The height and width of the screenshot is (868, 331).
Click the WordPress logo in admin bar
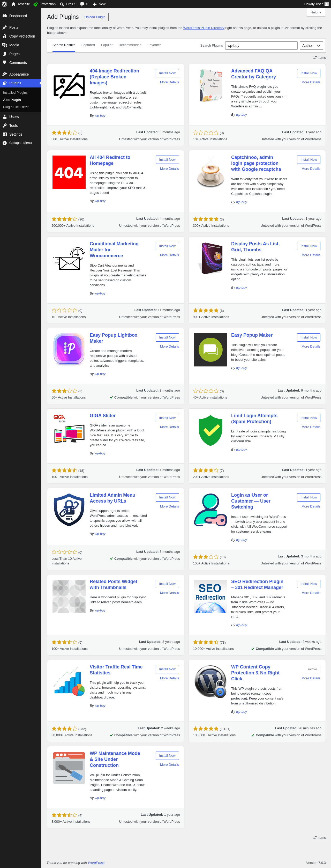pos(4,4)
